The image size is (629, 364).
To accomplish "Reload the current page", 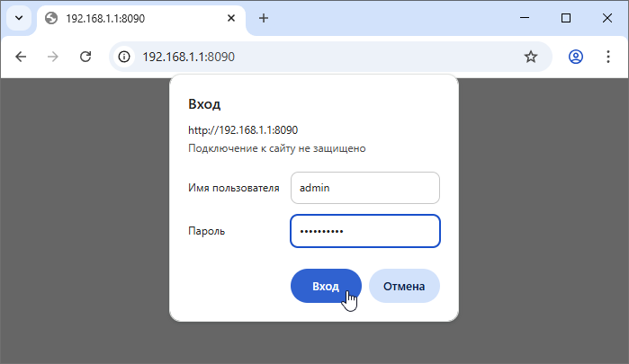I will click(x=85, y=57).
